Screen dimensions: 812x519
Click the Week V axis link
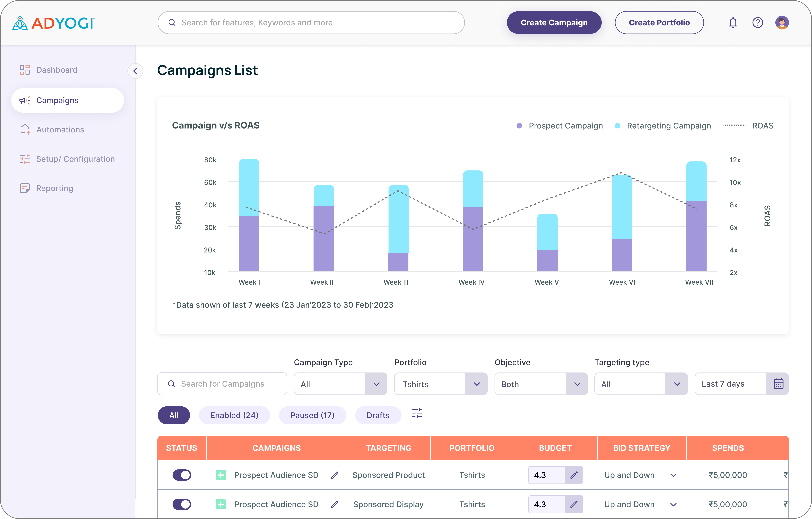(547, 282)
